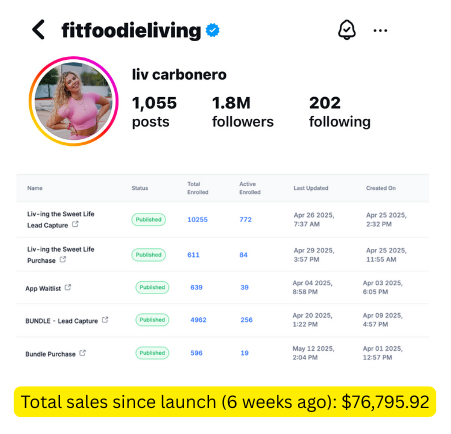This screenshot has height=434, width=451.
Task: Open active enrolled count 772
Action: (245, 220)
